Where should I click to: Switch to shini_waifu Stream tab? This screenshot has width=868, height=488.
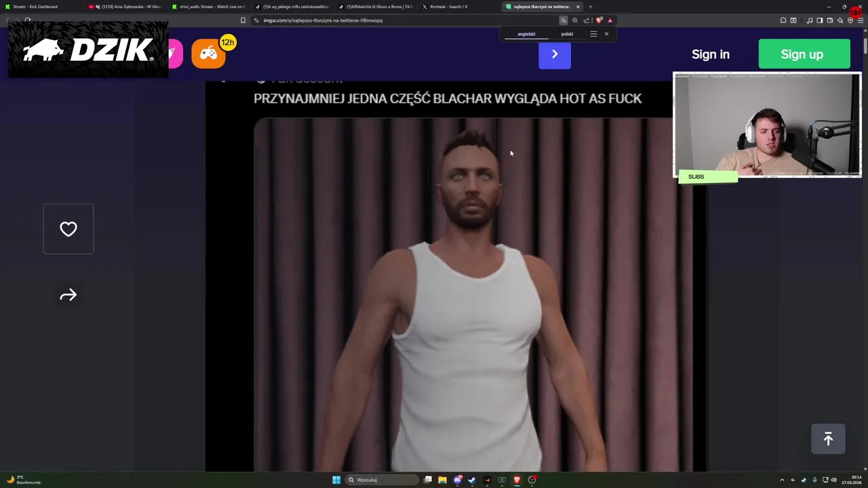[x=209, y=7]
